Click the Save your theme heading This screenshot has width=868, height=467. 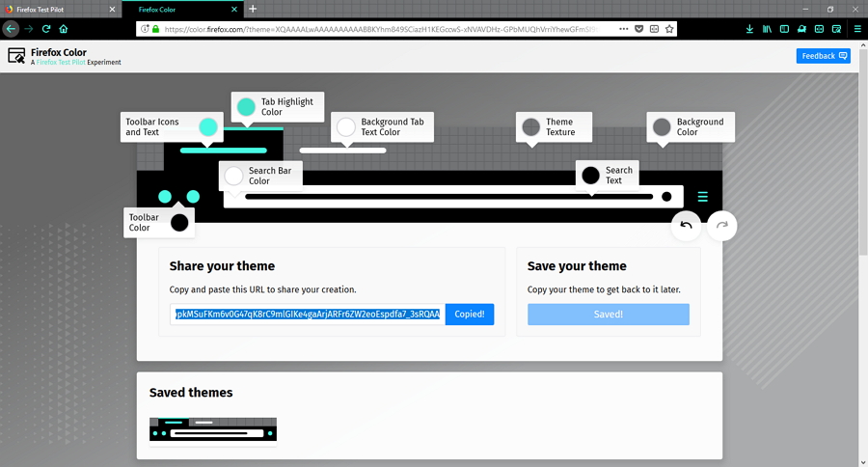[x=577, y=266]
